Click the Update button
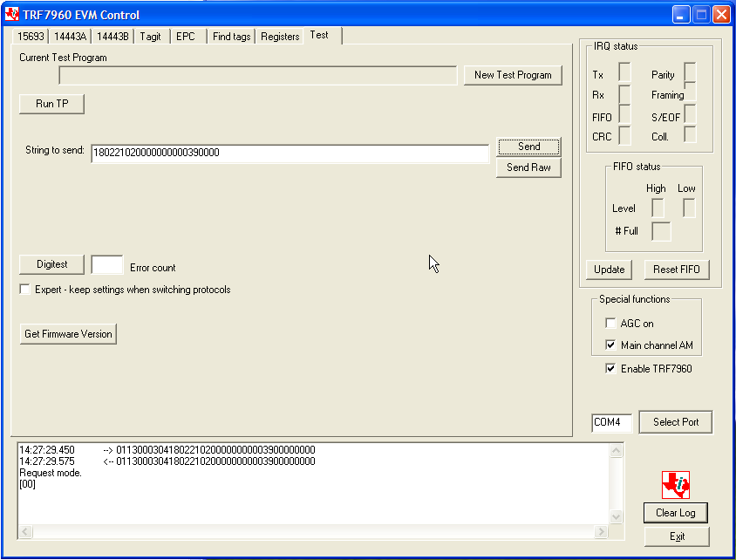The width and height of the screenshot is (736, 560). (609, 270)
